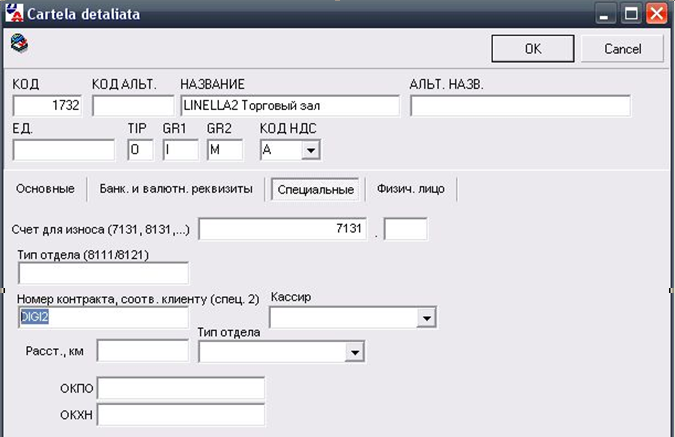Dismiss the dialog with Cancel
The height and width of the screenshot is (437, 675).
pos(622,49)
